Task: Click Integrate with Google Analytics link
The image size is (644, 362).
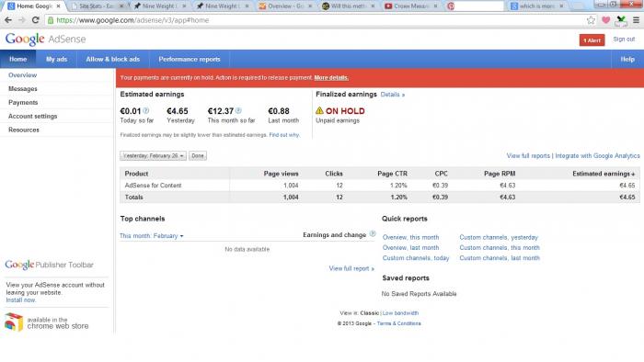Action: [598, 156]
